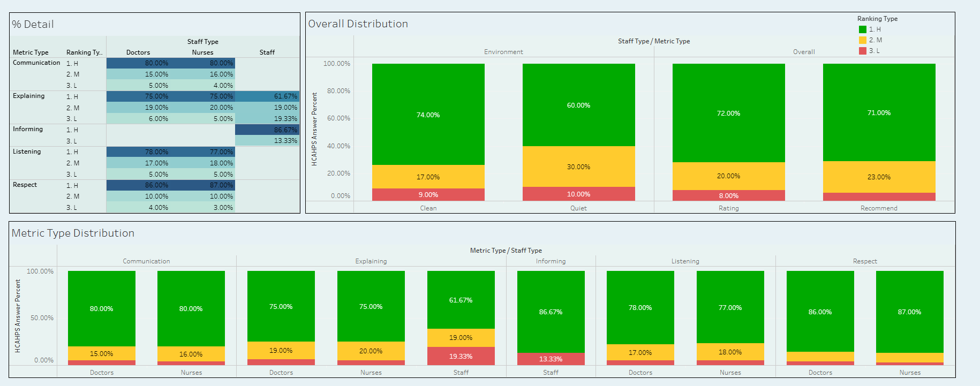The width and height of the screenshot is (980, 386).
Task: Click the 75.00% Explaining Nurses green bar
Action: pos(371,306)
